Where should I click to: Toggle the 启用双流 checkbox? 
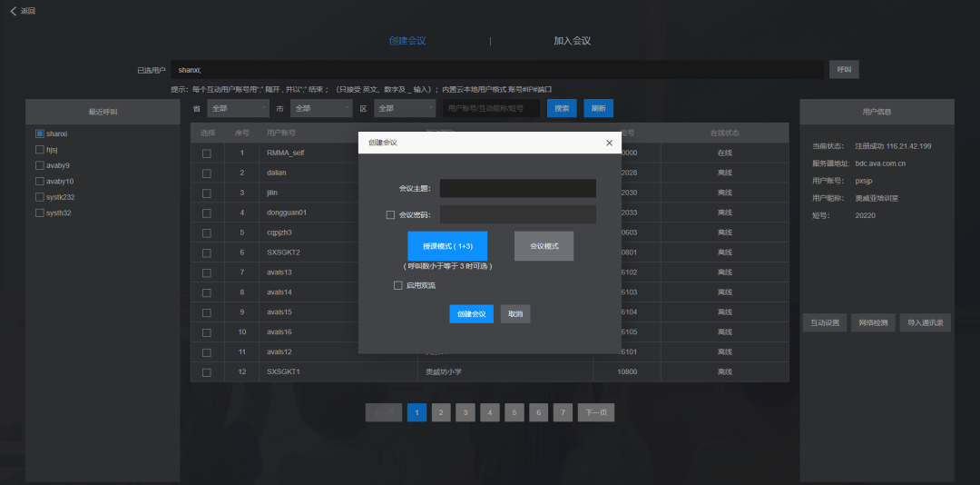coord(397,285)
